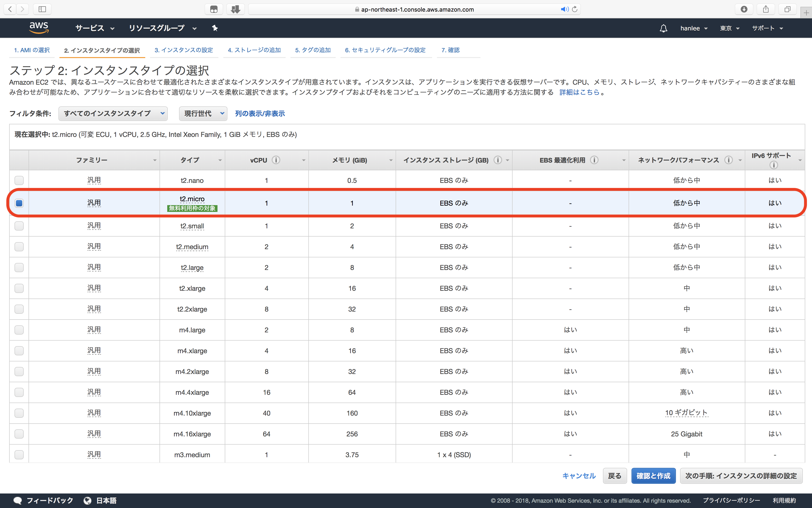The width and height of the screenshot is (812, 508).
Task: Go to step 4. ストレージの追加 tab
Action: [x=254, y=50]
